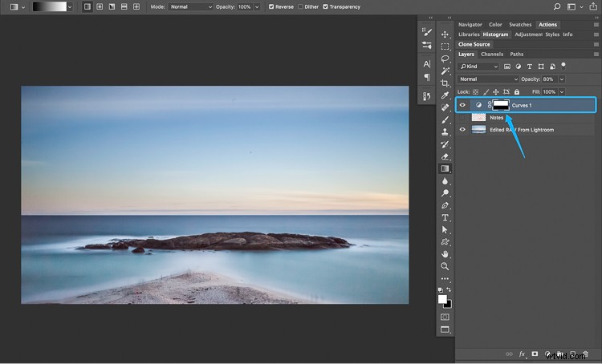Image resolution: width=602 pixels, height=364 pixels.
Task: Show the Notes layer
Action: [462, 117]
